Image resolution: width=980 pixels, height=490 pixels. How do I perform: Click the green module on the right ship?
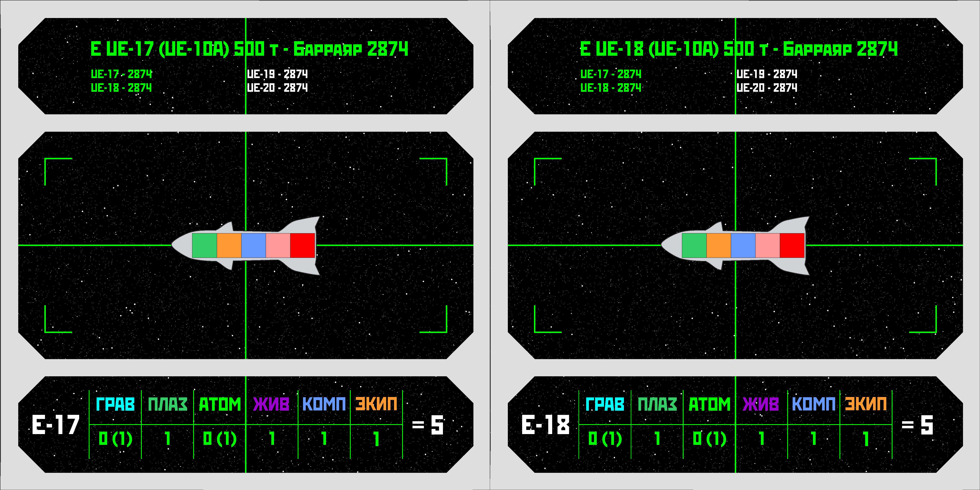694,246
